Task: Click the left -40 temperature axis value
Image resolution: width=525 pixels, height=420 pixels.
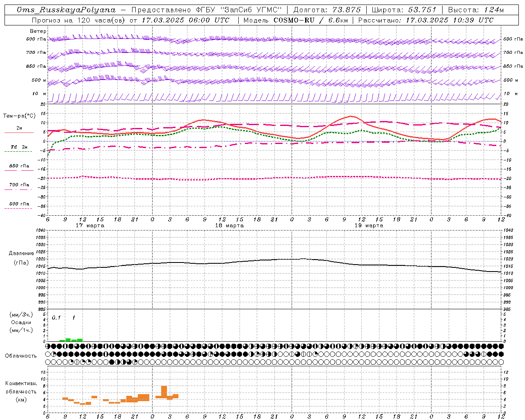Action: click(x=42, y=215)
